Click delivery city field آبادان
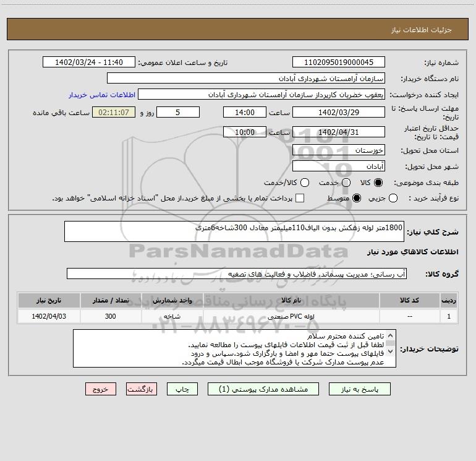This screenshot has width=476, height=461. (339, 166)
